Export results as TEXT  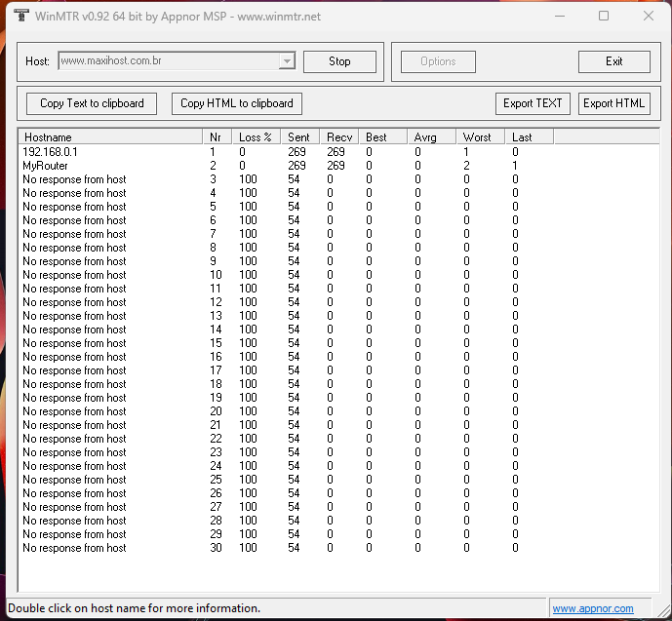[533, 103]
